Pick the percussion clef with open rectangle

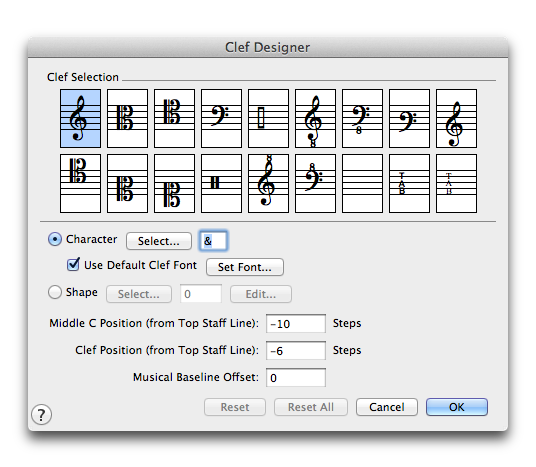tap(268, 119)
